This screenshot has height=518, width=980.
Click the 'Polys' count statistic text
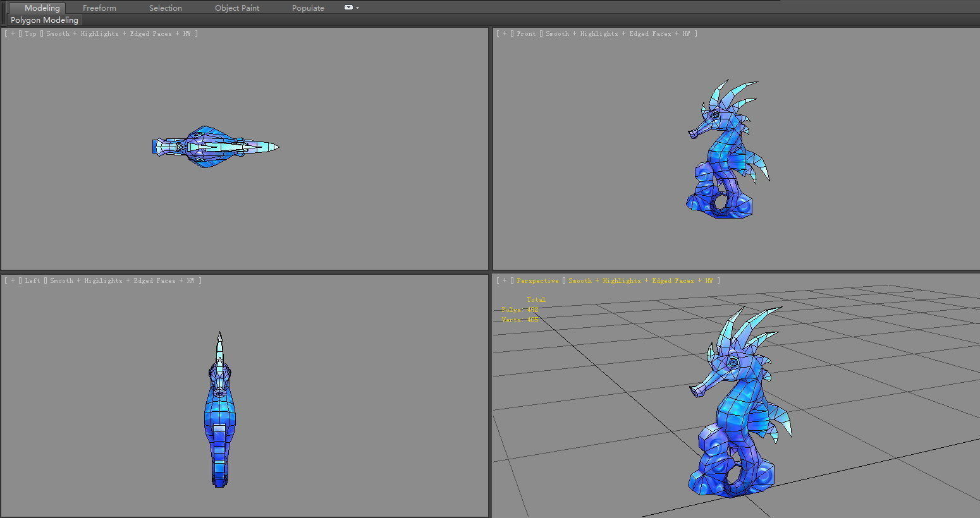click(x=520, y=310)
